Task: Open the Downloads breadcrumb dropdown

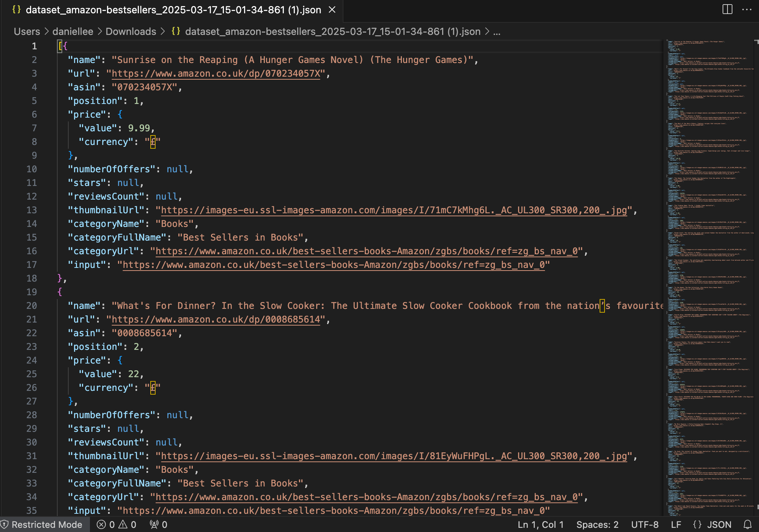Action: 131,31
